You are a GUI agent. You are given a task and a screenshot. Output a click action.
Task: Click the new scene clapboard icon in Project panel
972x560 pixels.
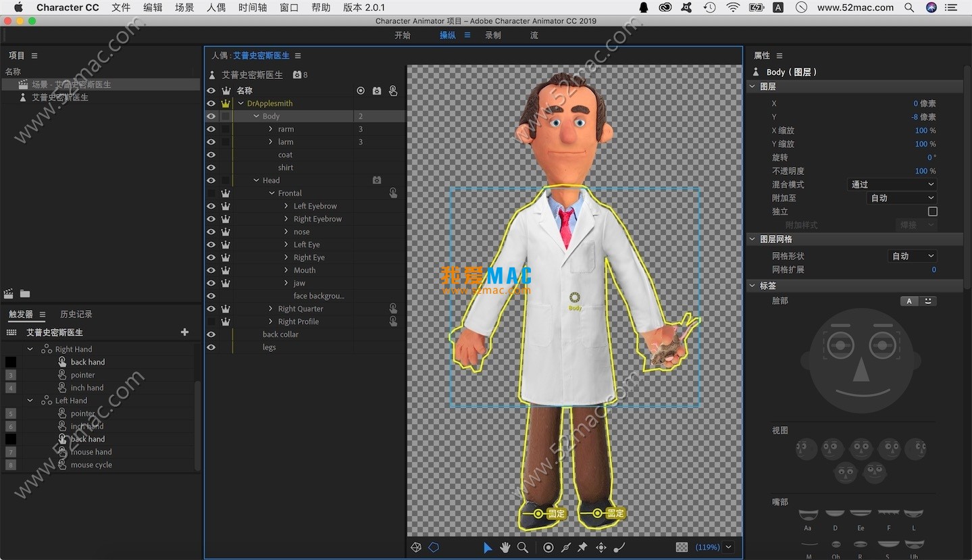point(9,294)
